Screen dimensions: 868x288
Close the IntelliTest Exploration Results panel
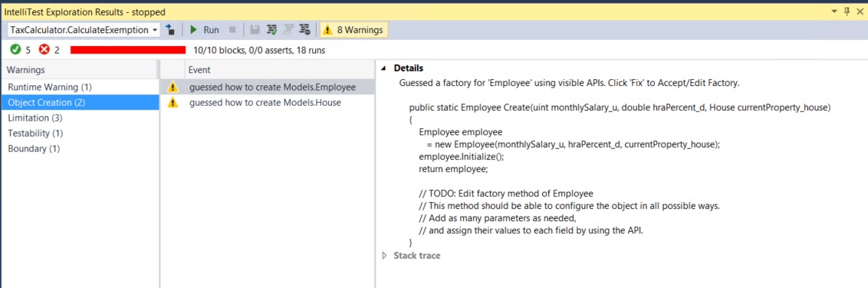(860, 11)
